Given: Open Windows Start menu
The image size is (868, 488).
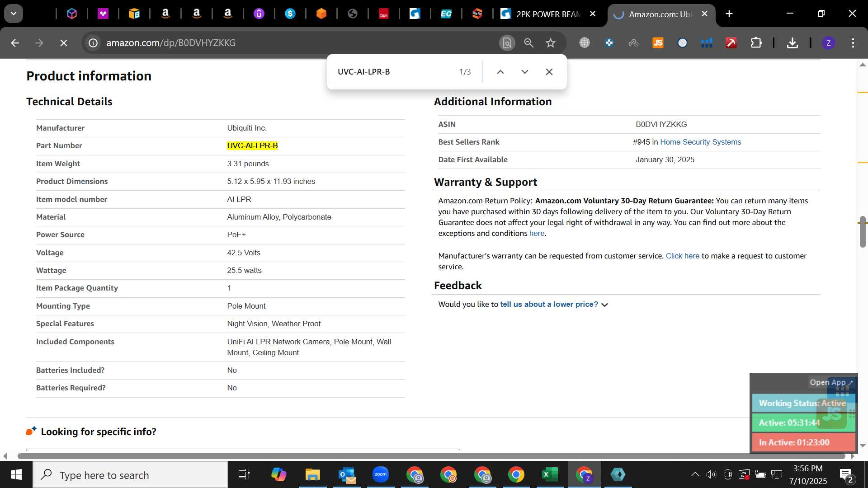Looking at the screenshot, I should (16, 475).
